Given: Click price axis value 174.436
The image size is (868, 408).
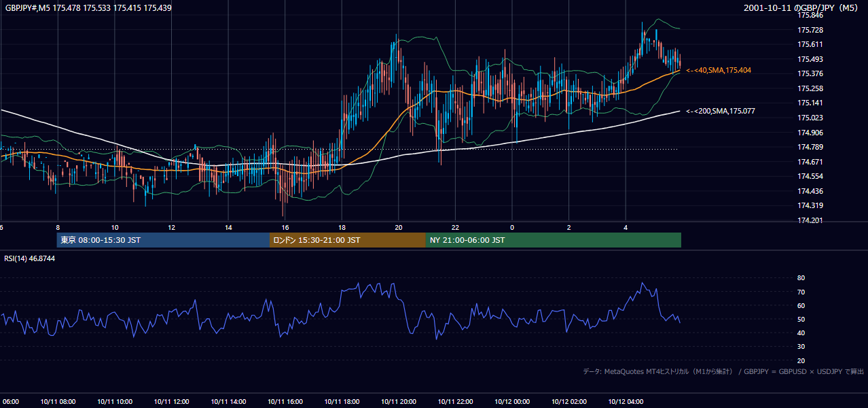Looking at the screenshot, I should tap(810, 191).
